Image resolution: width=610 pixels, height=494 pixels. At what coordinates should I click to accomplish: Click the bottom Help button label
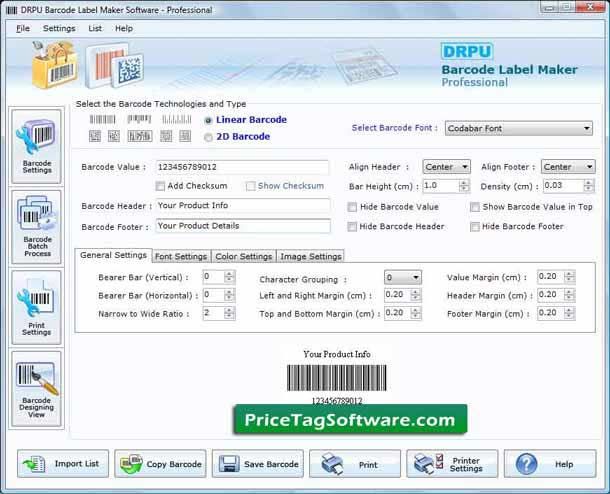[564, 464]
